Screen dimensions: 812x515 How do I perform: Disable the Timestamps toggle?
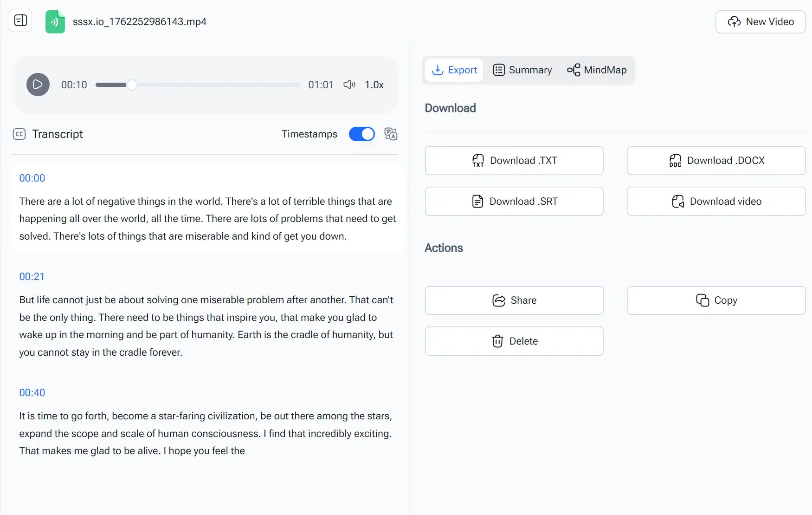coord(361,134)
